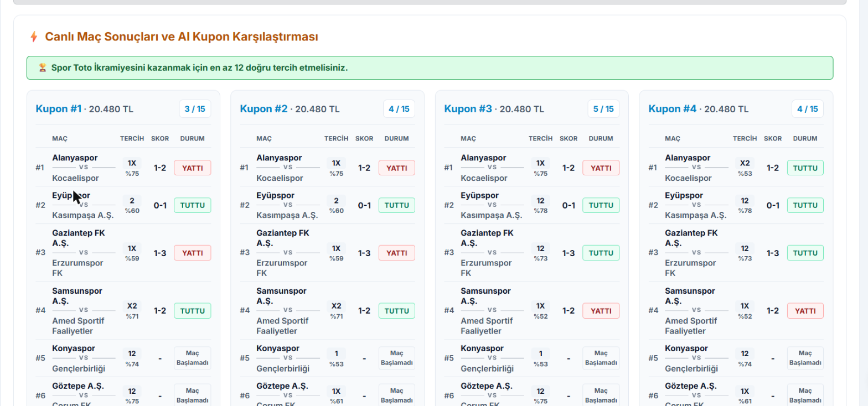
Task: Click YATTI status for Samsunspor in Kupon #4
Action: (x=805, y=311)
